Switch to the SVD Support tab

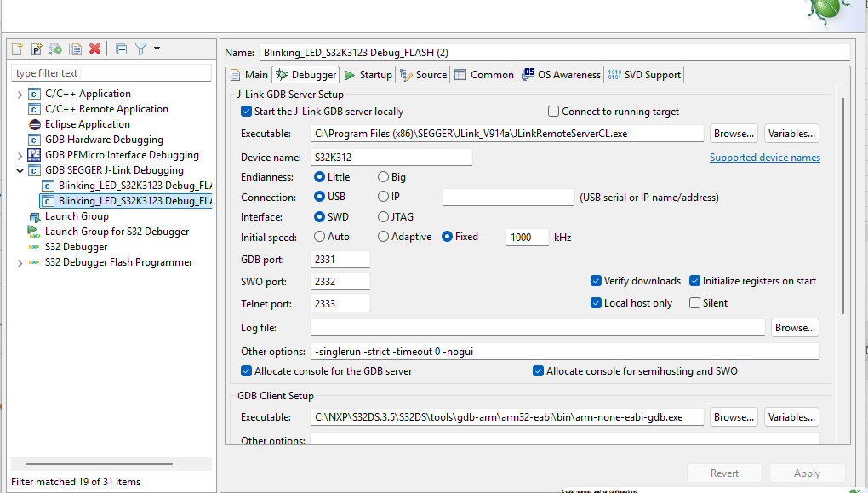pos(644,75)
